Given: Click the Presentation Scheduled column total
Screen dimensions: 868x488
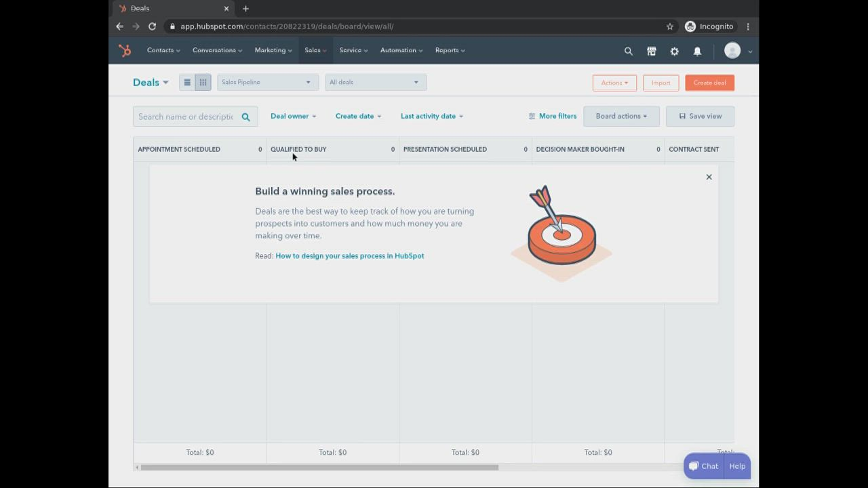Looking at the screenshot, I should [x=466, y=452].
